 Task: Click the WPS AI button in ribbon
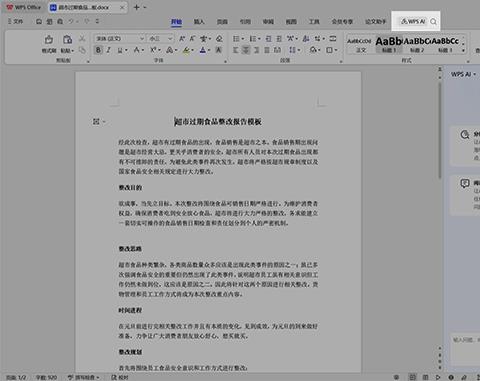pyautogui.click(x=413, y=22)
